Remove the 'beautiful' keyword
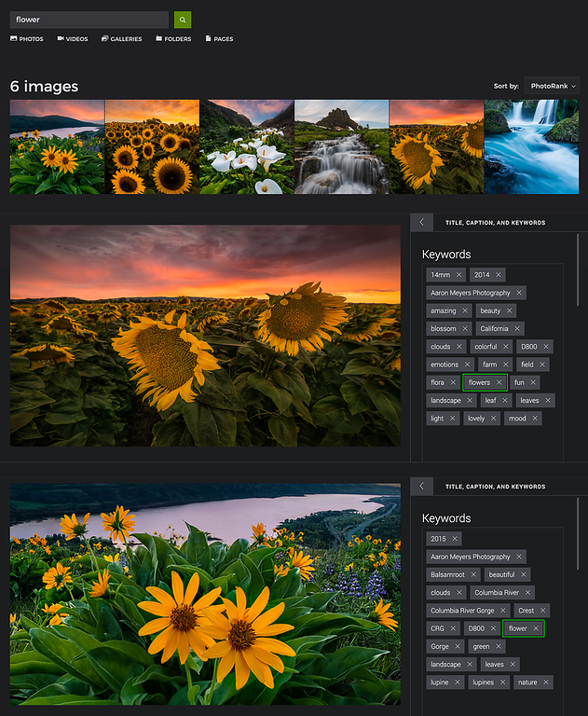588x716 pixels. pos(523,574)
